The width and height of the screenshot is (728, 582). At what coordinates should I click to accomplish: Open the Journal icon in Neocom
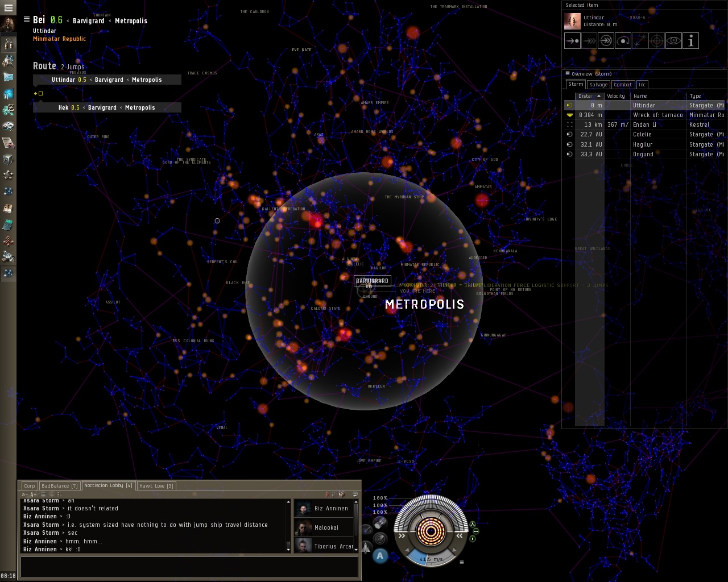click(x=8, y=208)
